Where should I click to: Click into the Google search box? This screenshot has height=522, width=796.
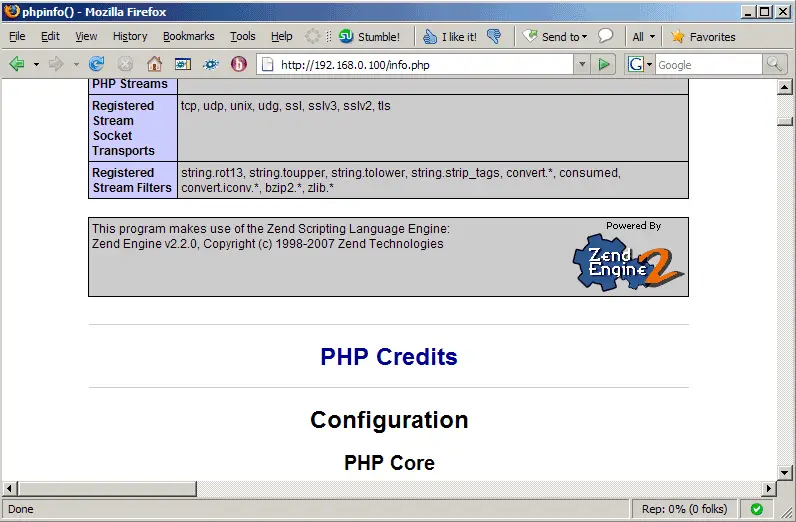pos(709,64)
